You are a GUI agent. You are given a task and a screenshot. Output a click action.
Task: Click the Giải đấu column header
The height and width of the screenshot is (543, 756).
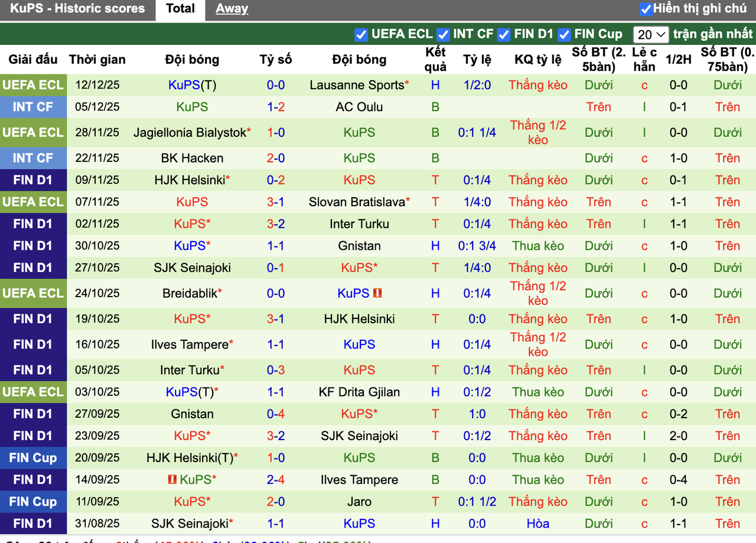pyautogui.click(x=33, y=60)
